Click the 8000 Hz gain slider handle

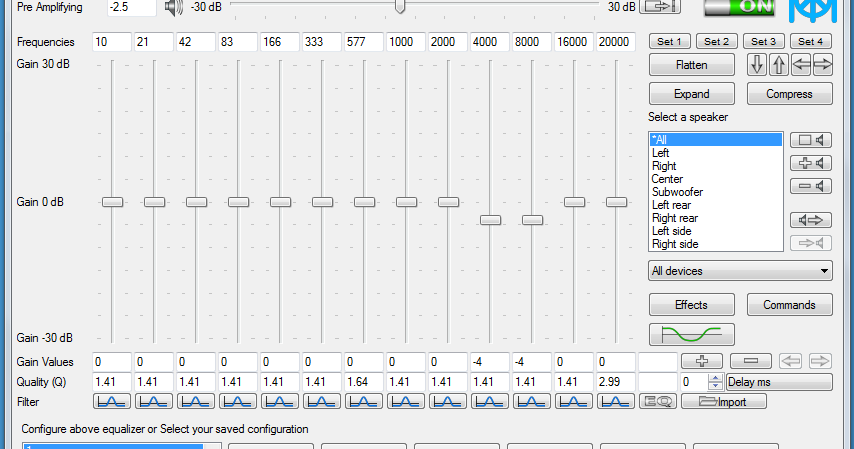[x=532, y=220]
